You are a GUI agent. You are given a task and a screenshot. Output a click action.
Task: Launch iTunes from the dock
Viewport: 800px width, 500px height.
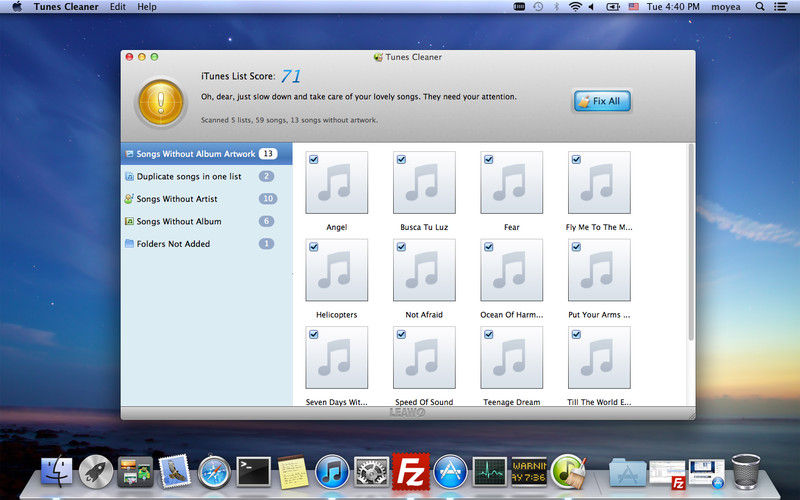pyautogui.click(x=332, y=472)
